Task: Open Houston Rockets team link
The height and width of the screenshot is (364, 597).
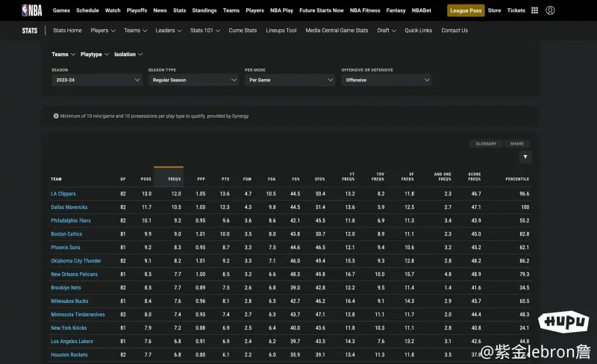Action: click(x=69, y=355)
